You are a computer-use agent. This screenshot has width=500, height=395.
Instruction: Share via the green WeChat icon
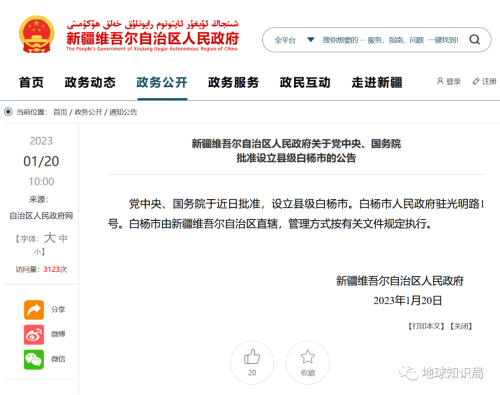34,359
